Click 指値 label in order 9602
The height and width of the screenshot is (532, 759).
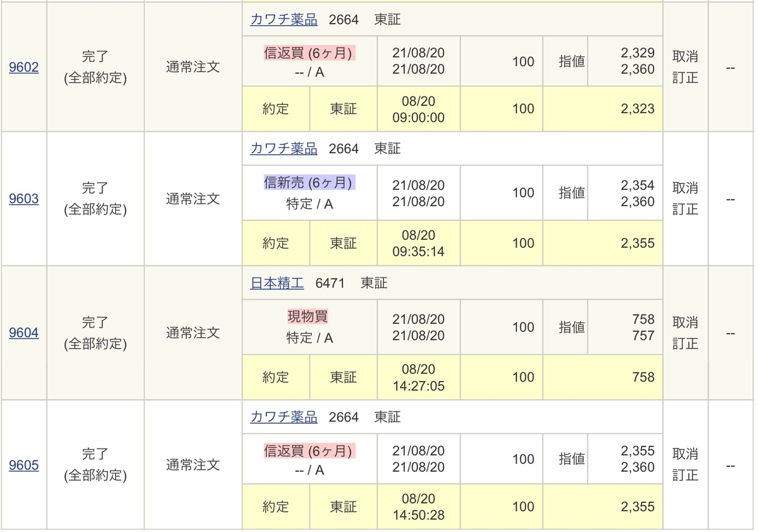[572, 61]
